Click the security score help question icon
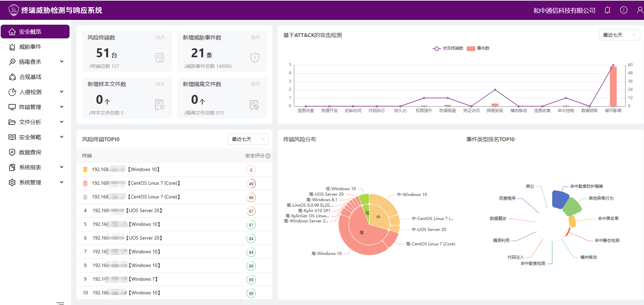 268,156
